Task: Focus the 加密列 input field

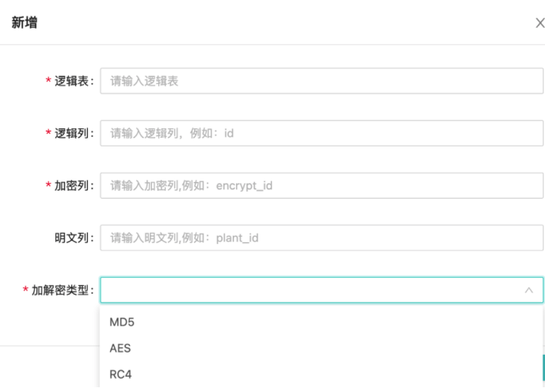Action: click(x=321, y=185)
